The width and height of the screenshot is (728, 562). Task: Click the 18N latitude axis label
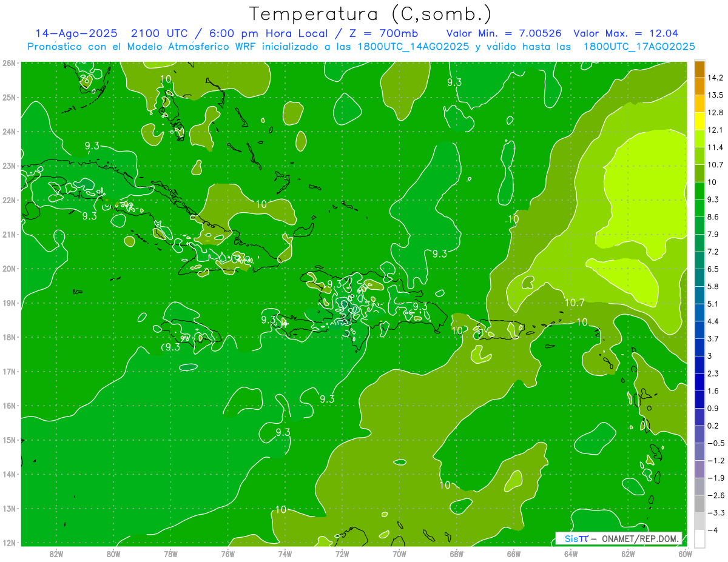[x=8, y=336]
